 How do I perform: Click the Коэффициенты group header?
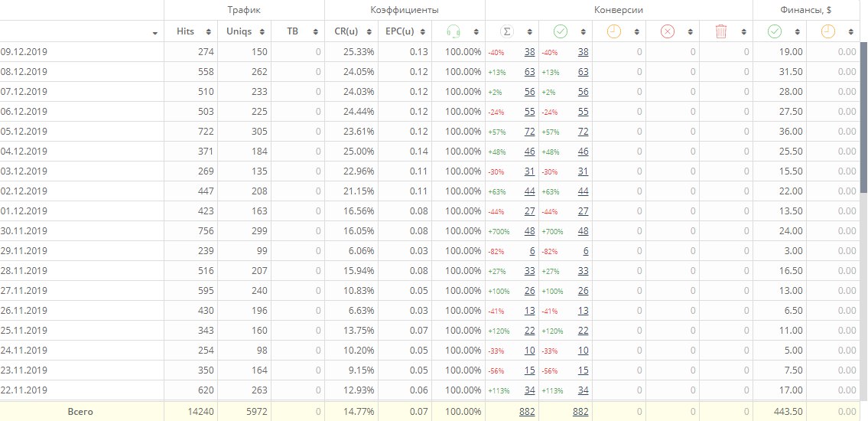(405, 10)
